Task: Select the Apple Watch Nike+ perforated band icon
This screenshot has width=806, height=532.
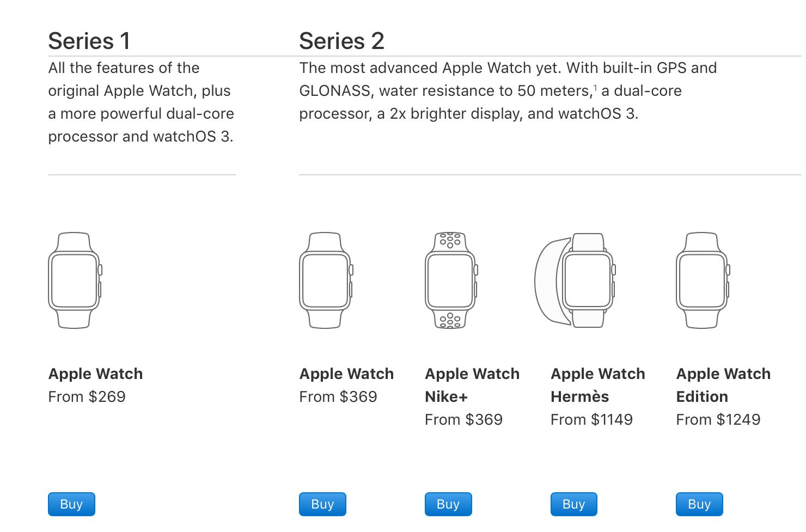Action: 451,280
